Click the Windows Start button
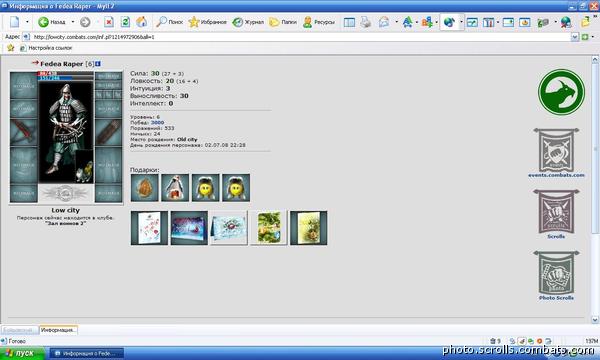The image size is (600, 360). pos(22,353)
